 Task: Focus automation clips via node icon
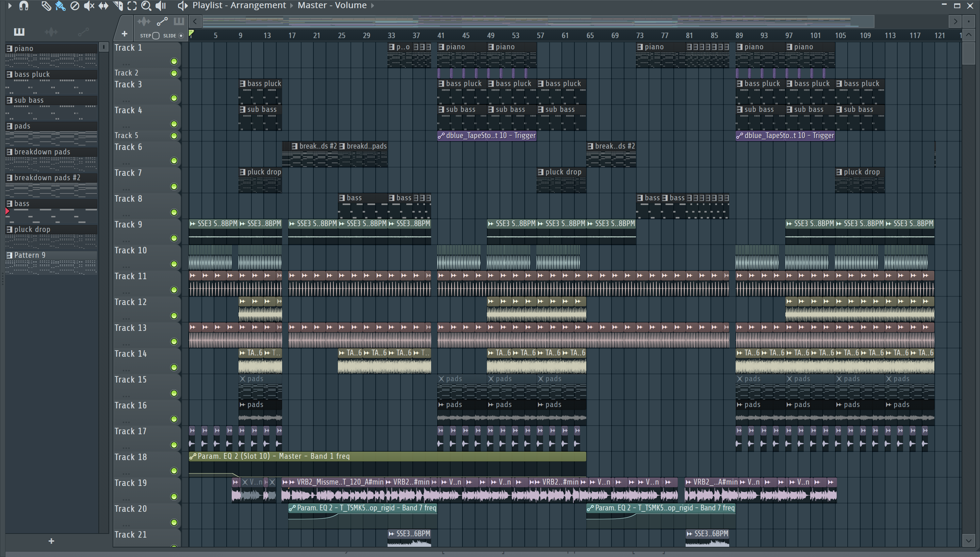tap(162, 21)
